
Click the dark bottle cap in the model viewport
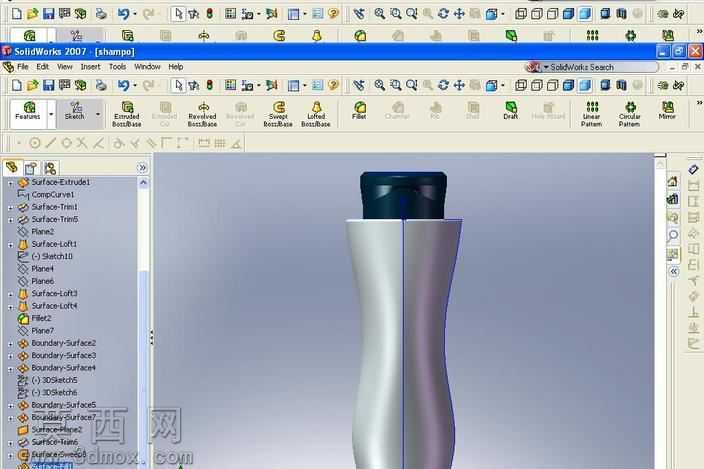coord(403,195)
